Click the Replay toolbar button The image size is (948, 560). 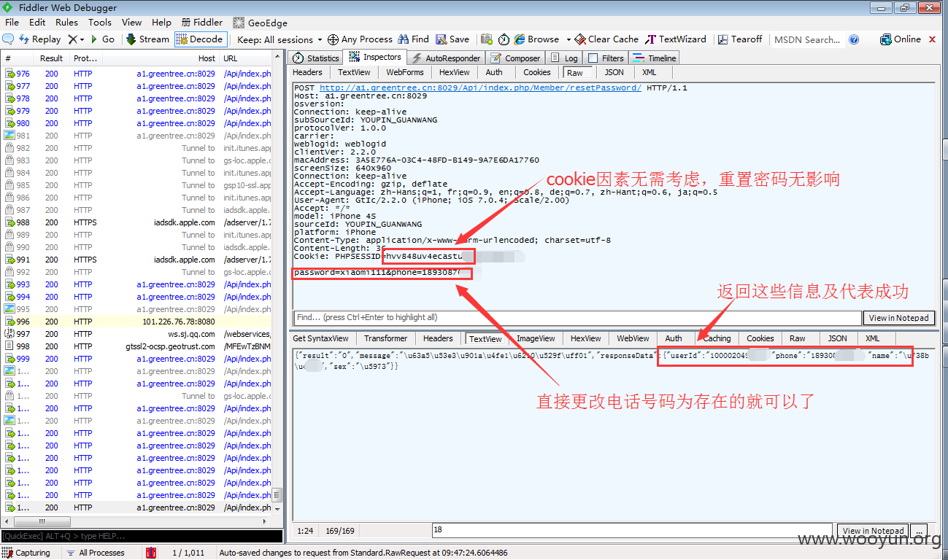pos(39,39)
